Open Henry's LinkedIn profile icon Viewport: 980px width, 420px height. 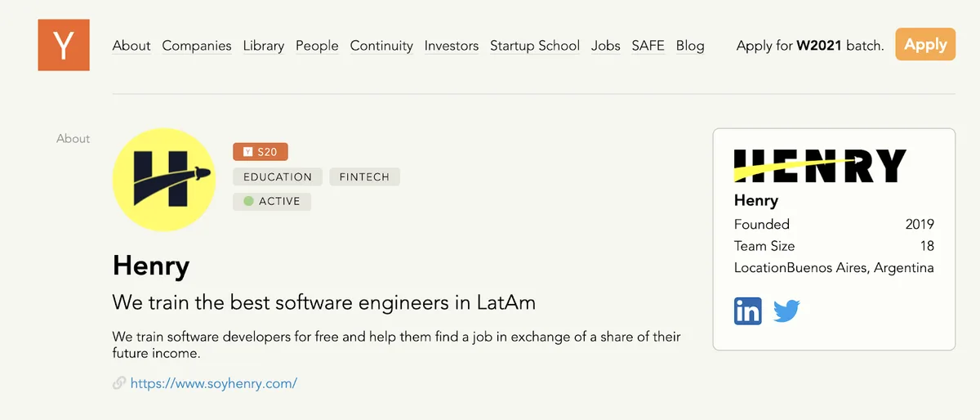click(x=748, y=311)
